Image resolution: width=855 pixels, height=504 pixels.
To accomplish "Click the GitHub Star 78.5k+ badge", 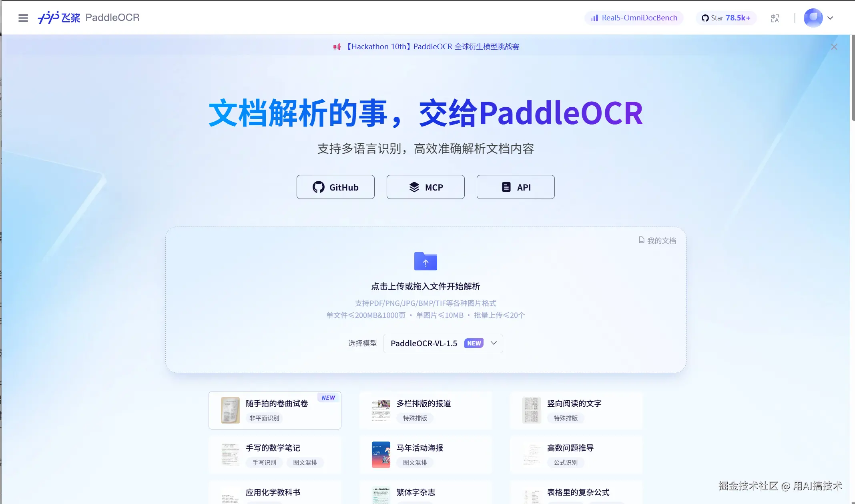I will [x=726, y=18].
